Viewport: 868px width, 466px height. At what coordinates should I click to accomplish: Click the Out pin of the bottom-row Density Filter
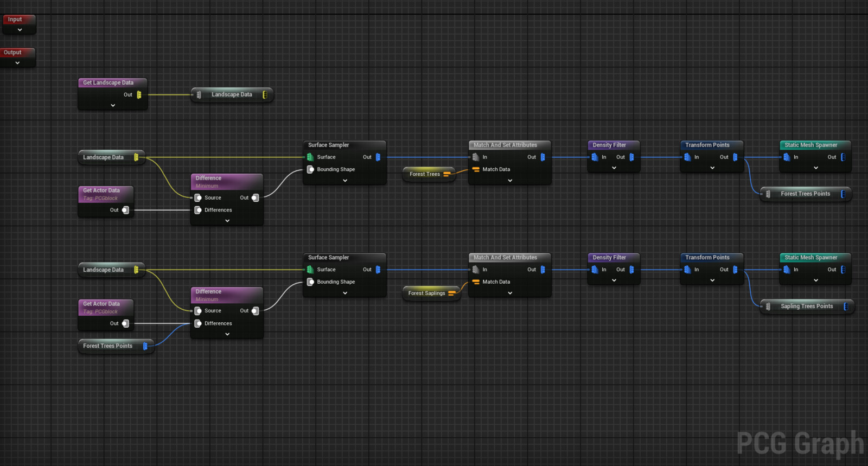631,270
